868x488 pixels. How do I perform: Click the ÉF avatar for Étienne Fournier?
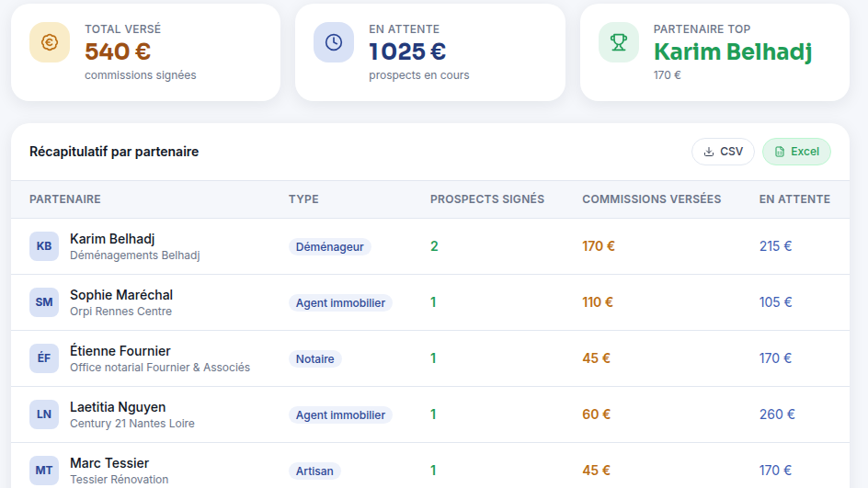pos(44,358)
